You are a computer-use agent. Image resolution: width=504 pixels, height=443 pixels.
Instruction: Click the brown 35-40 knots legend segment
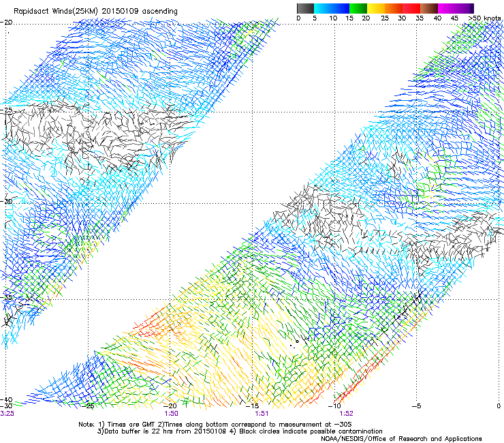429,8
